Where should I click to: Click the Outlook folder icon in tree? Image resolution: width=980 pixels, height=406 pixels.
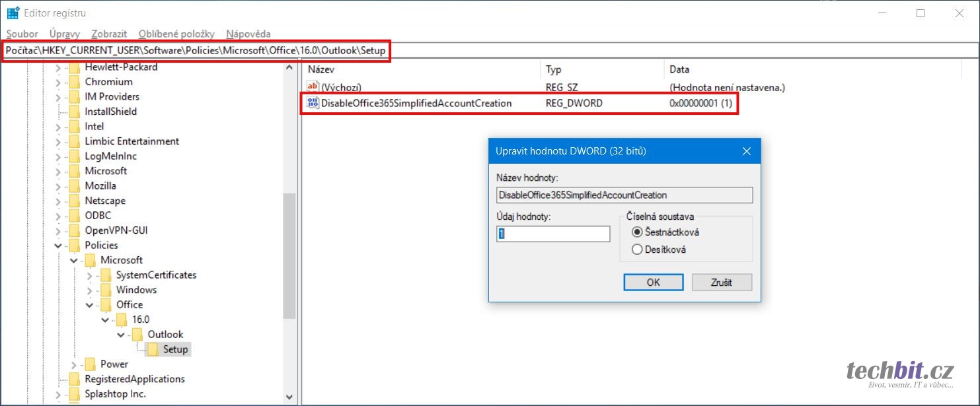click(x=137, y=335)
